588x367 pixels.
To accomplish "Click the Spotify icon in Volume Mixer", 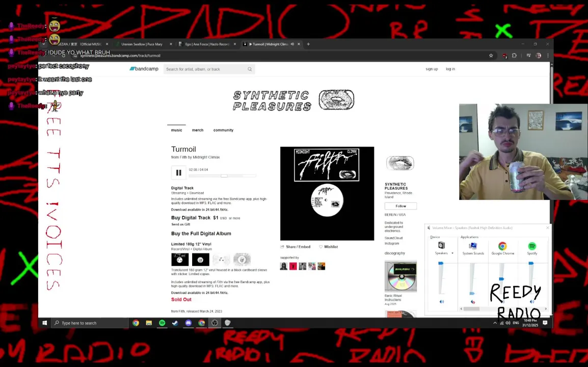I will point(532,246).
